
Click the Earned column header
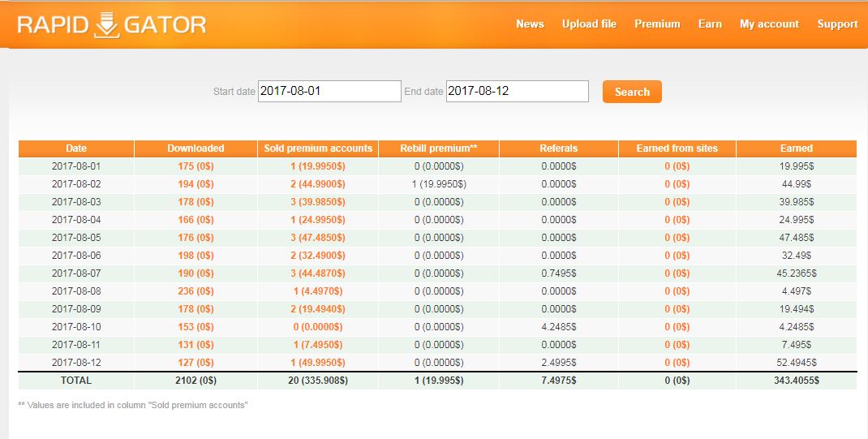(x=796, y=148)
